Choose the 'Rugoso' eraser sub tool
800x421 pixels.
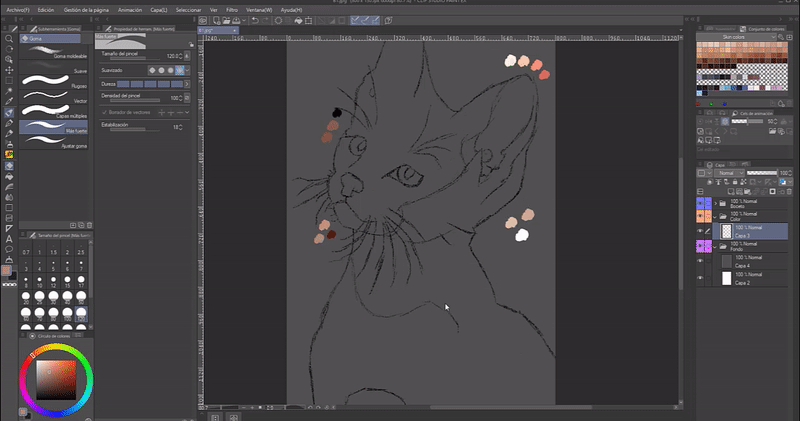[54, 80]
